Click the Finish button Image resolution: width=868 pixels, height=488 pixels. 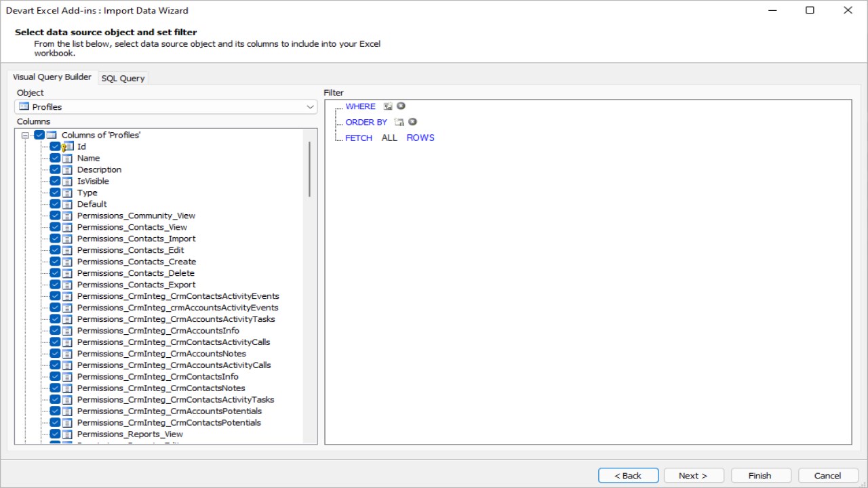[x=760, y=476]
